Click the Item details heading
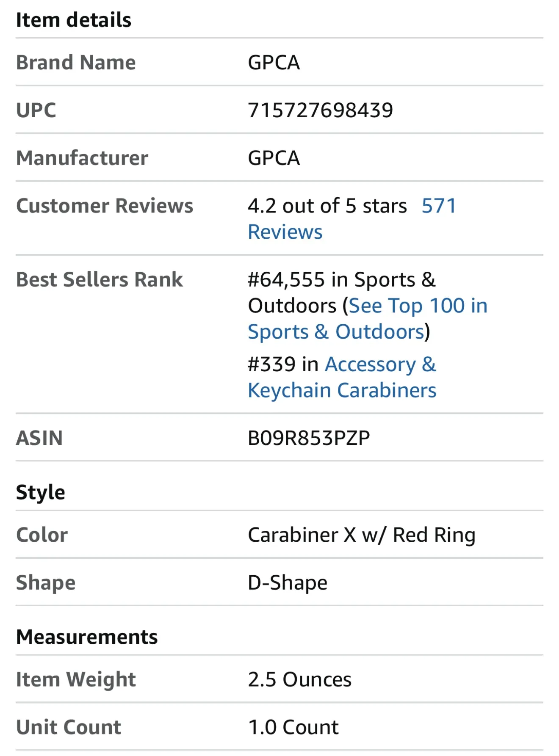 point(74,20)
